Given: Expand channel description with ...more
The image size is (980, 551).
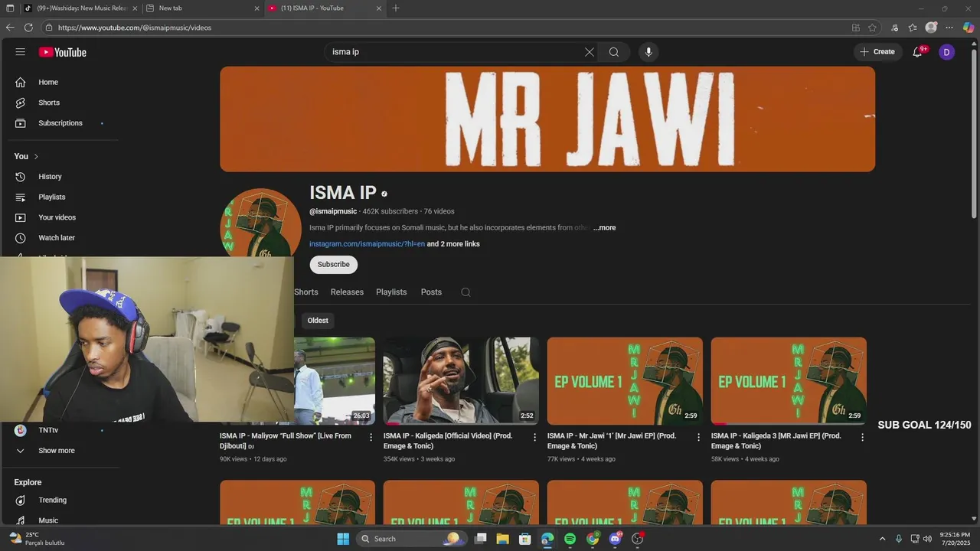Looking at the screenshot, I should click(x=604, y=228).
